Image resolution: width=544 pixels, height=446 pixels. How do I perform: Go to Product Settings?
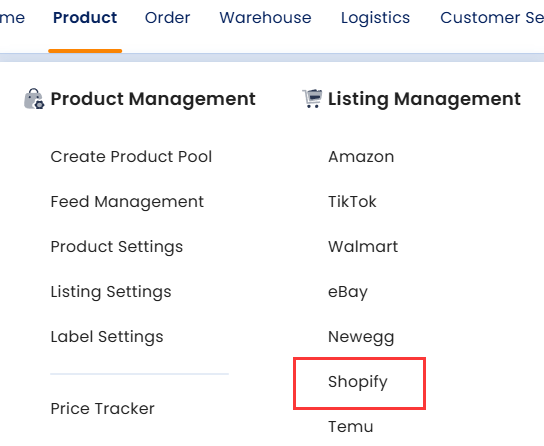[117, 247]
